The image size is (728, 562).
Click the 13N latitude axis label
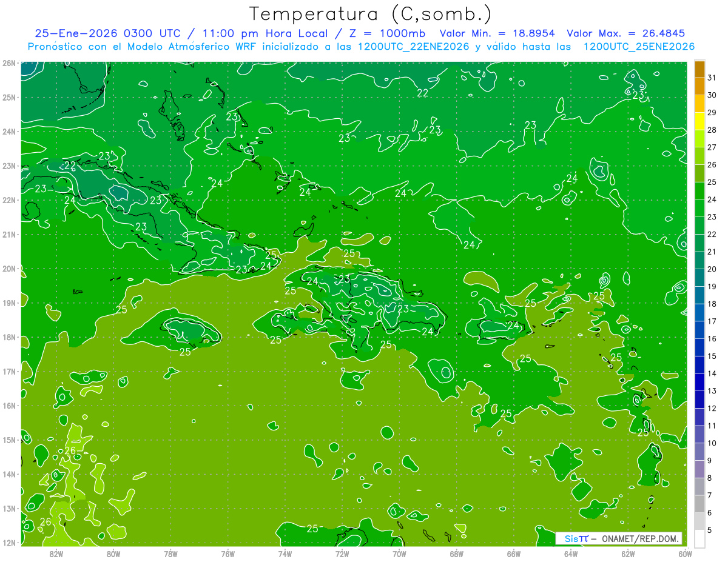pos(8,508)
